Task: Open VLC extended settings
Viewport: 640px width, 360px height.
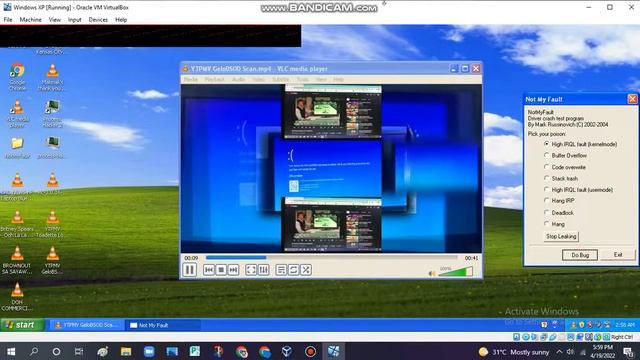Action: pyautogui.click(x=263, y=270)
